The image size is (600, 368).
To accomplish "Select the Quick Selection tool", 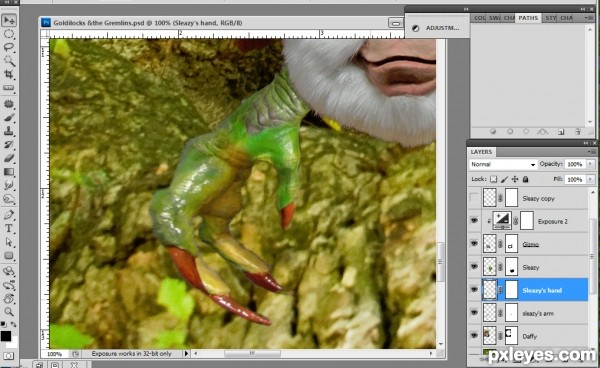I will [9, 60].
